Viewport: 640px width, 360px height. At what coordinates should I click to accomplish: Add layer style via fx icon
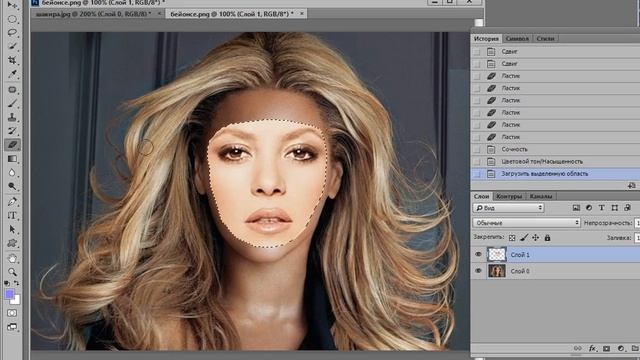(x=592, y=348)
